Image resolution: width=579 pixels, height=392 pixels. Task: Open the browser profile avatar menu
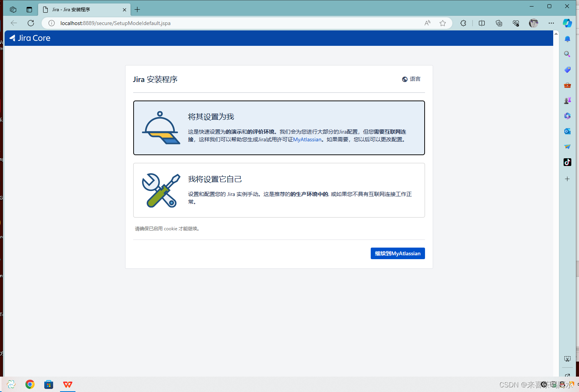coord(534,23)
